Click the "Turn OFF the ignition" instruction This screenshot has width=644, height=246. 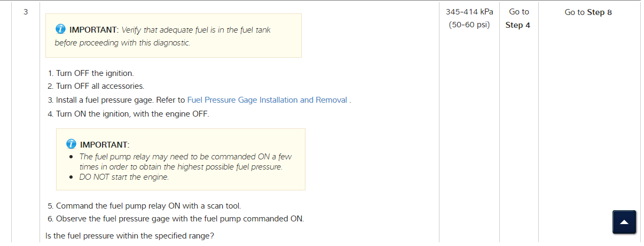[95, 73]
